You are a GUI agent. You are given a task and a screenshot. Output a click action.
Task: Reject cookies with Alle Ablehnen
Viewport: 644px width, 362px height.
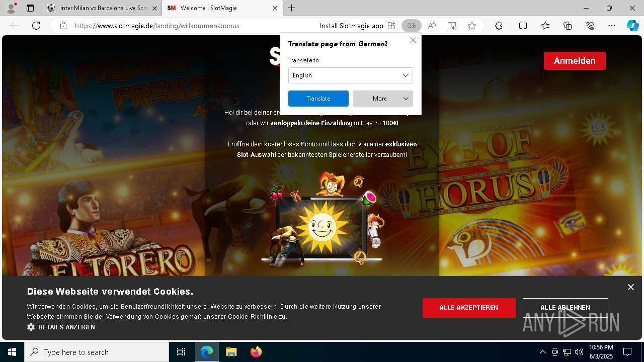(x=566, y=308)
